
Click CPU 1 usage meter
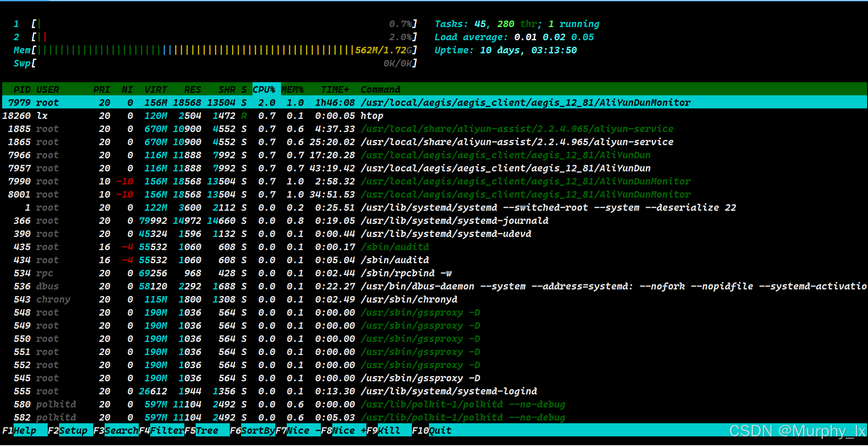click(215, 24)
